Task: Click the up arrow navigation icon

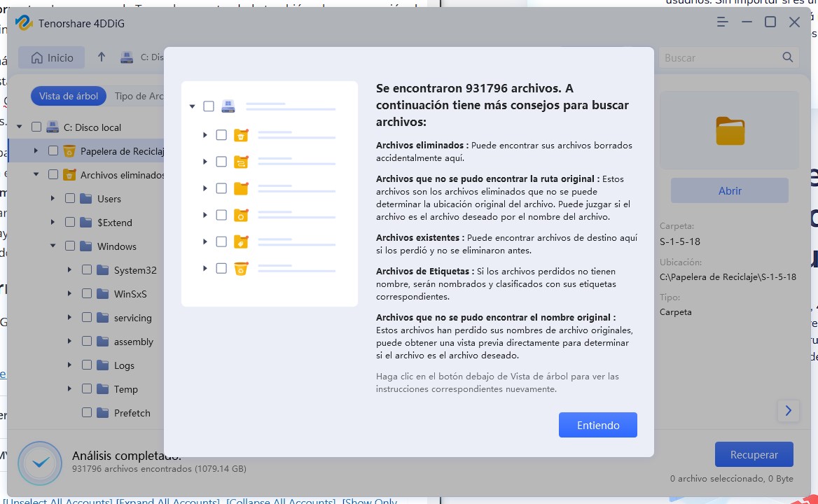Action: click(x=102, y=57)
